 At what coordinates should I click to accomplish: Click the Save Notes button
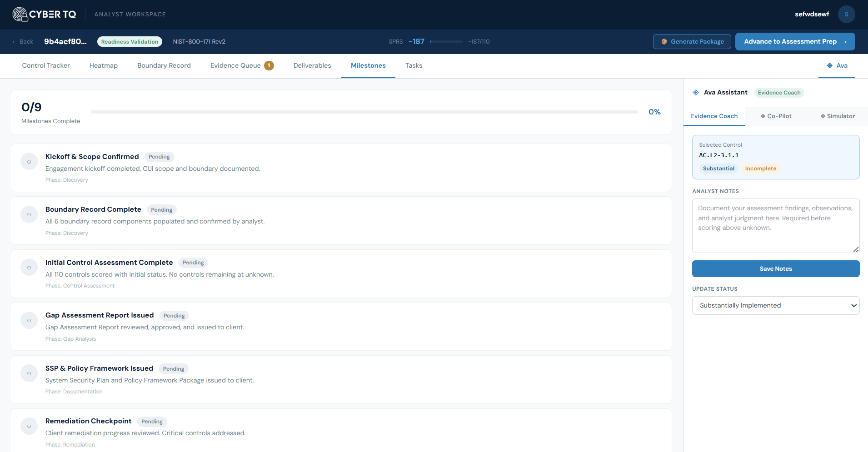[775, 269]
